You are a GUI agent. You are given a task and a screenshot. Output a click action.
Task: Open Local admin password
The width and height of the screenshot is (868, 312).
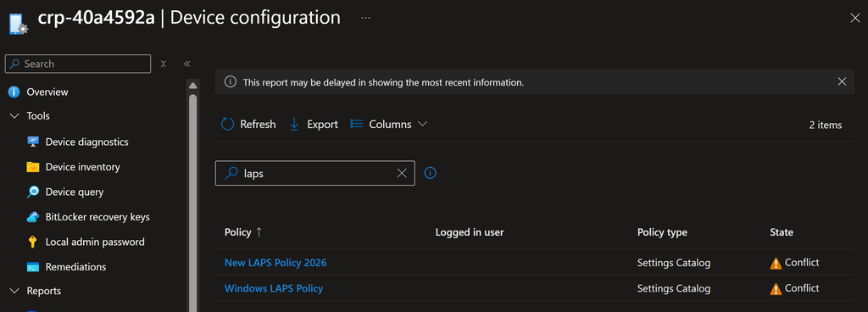(95, 242)
